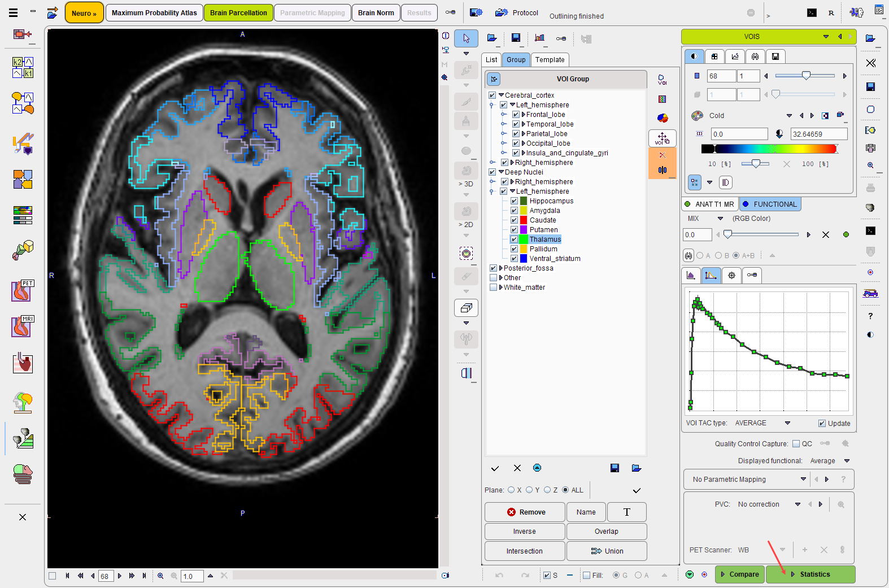Click the Caudate red color swatch

[x=524, y=220]
